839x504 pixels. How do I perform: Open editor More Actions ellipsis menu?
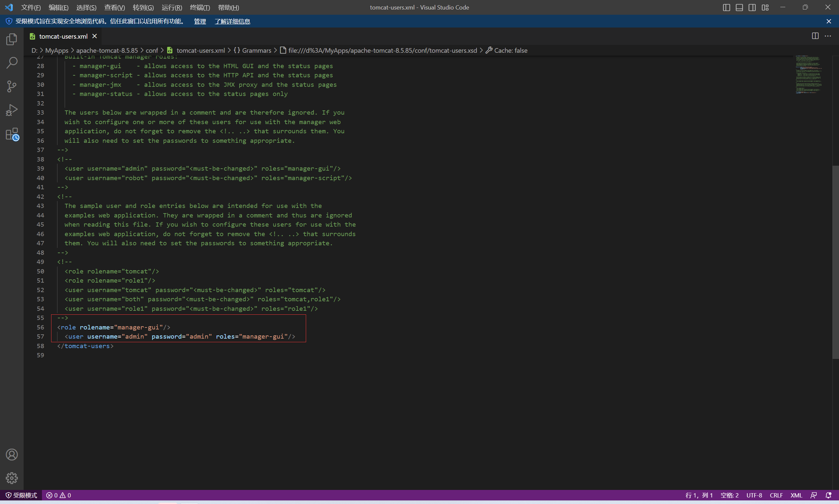click(828, 36)
